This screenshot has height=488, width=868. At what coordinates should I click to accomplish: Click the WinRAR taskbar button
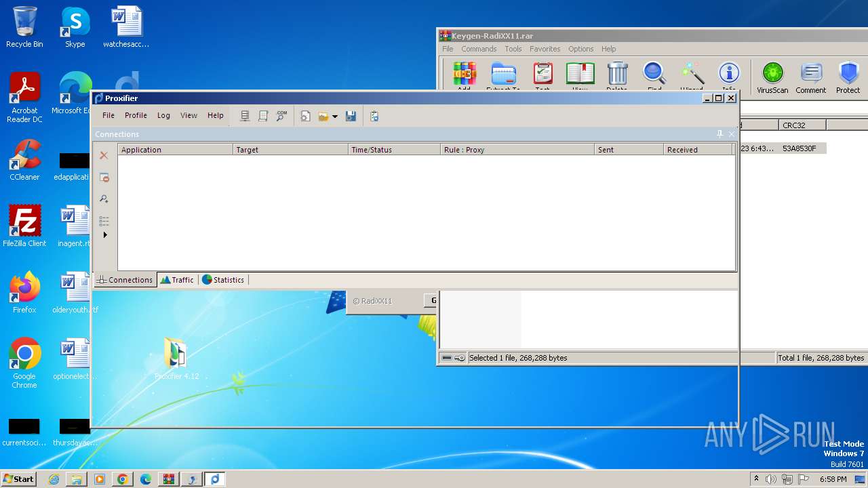(x=169, y=479)
